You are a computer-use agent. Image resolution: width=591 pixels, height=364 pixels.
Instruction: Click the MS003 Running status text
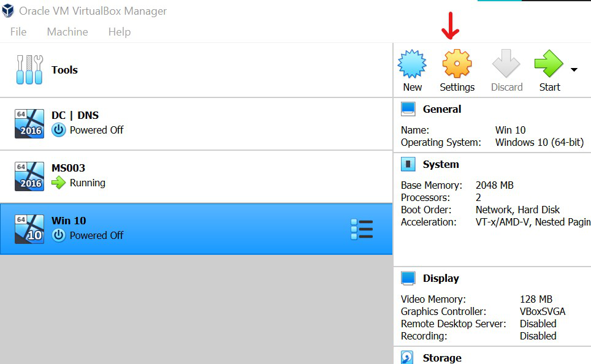(88, 183)
